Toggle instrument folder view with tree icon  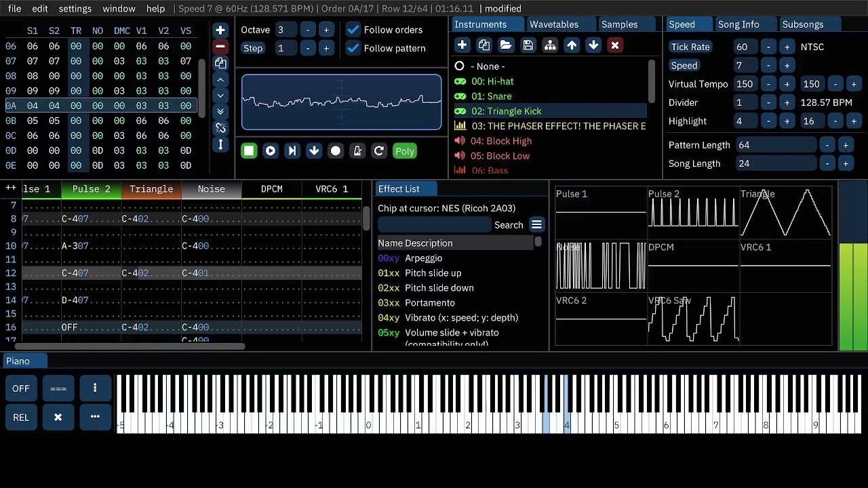pyautogui.click(x=550, y=45)
